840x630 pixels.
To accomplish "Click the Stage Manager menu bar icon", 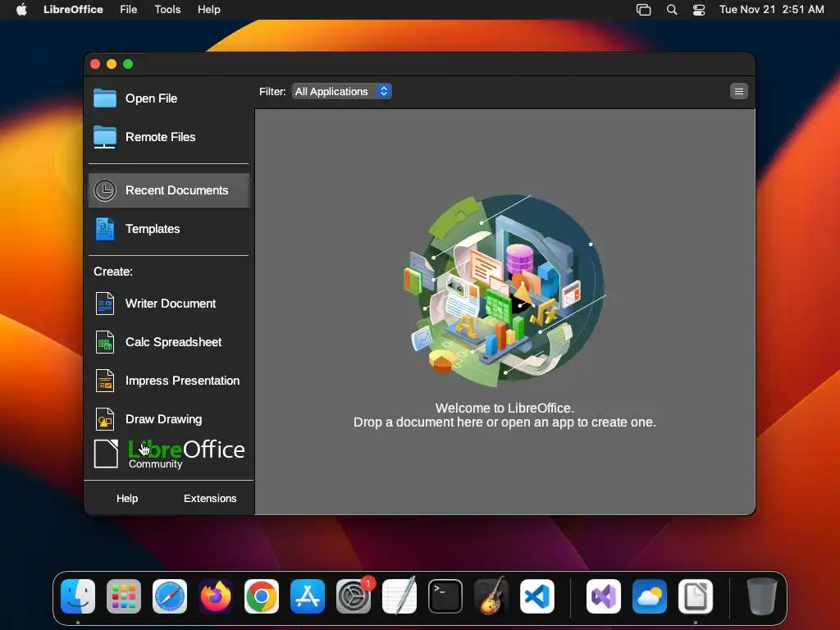I will 643,10.
